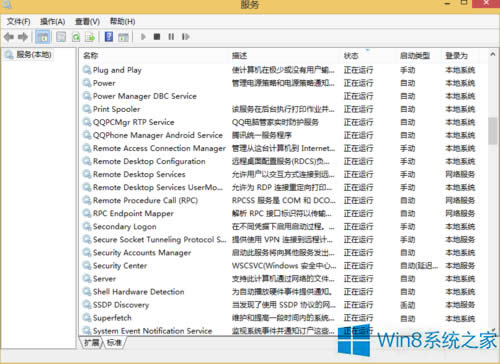Click the Stop Service square icon
This screenshot has width=500, height=364.
coord(157,37)
